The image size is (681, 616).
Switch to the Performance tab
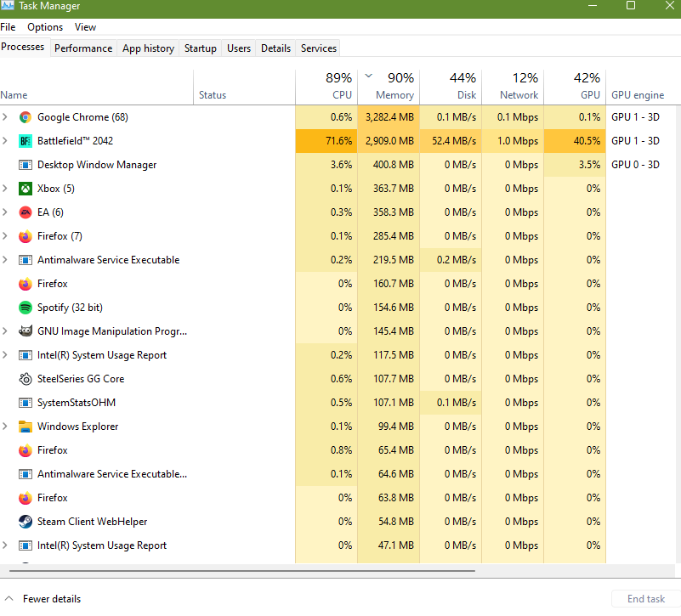(83, 48)
